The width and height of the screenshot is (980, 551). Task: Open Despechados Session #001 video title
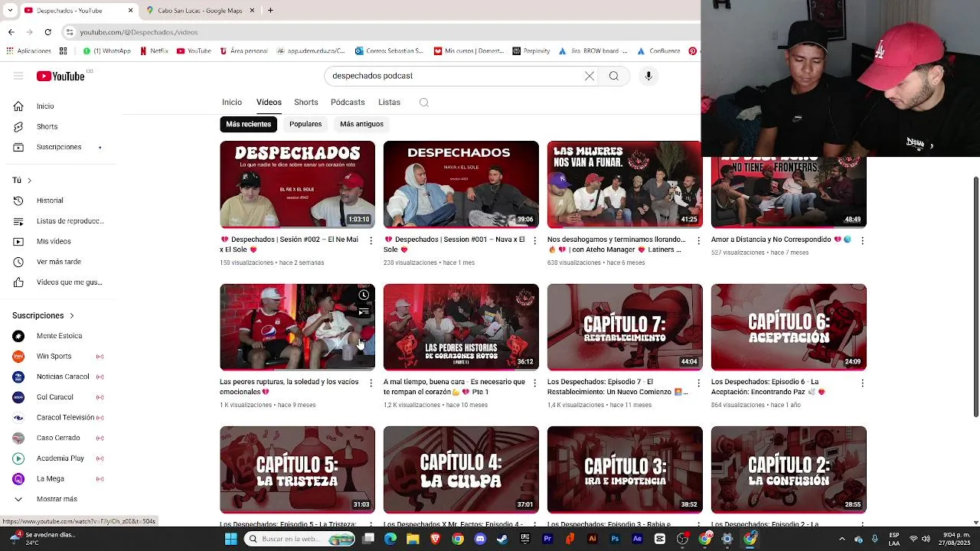click(454, 245)
